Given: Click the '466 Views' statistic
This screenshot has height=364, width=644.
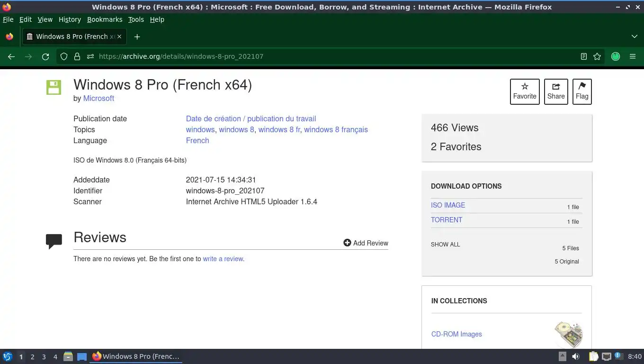Looking at the screenshot, I should (455, 127).
